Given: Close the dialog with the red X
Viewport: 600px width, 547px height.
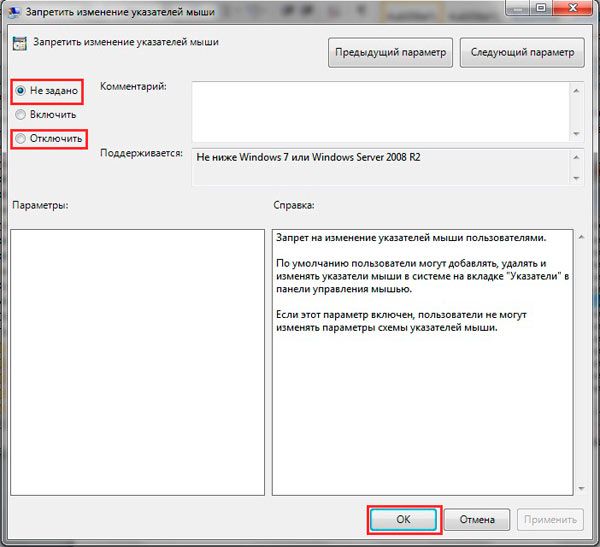Looking at the screenshot, I should pos(573,8).
